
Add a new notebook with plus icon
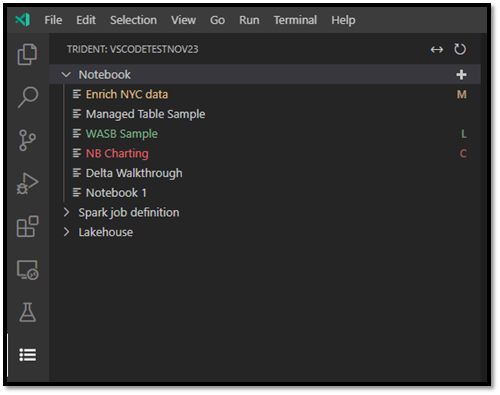point(461,75)
